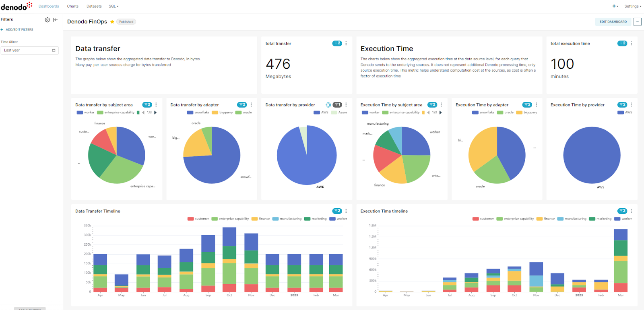This screenshot has height=310, width=644.
Task: Go to Charts tab
Action: (x=73, y=6)
